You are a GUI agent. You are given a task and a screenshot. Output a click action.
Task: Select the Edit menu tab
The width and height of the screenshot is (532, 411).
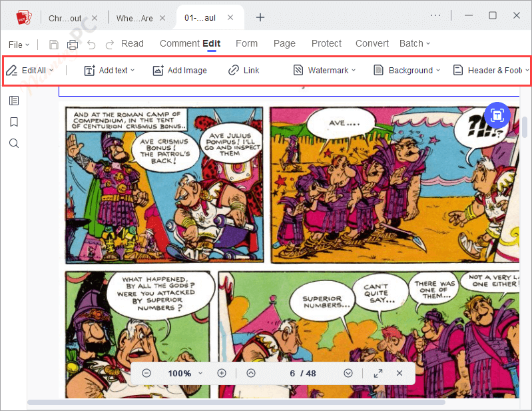pos(211,43)
